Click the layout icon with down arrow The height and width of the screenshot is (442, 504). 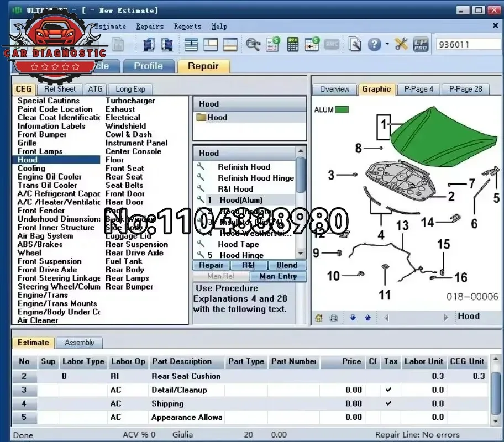pyautogui.click(x=191, y=44)
